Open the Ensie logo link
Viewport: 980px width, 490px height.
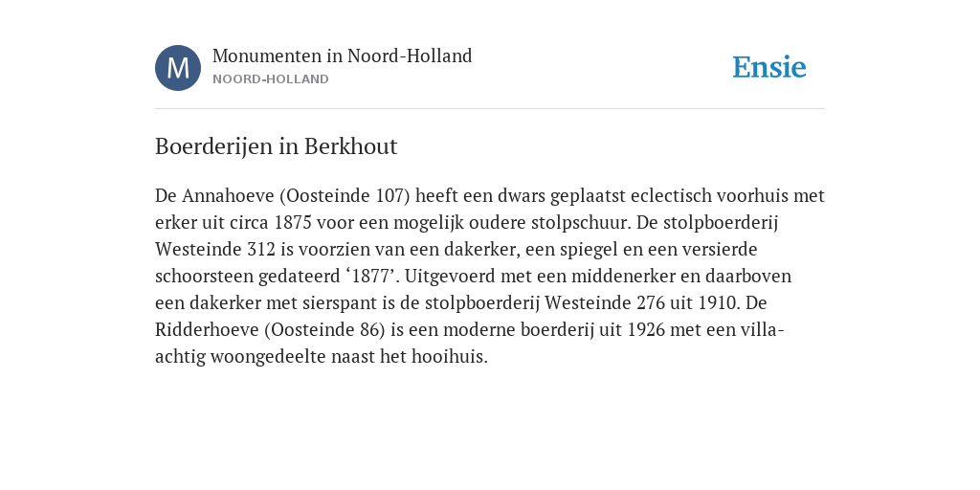click(769, 68)
